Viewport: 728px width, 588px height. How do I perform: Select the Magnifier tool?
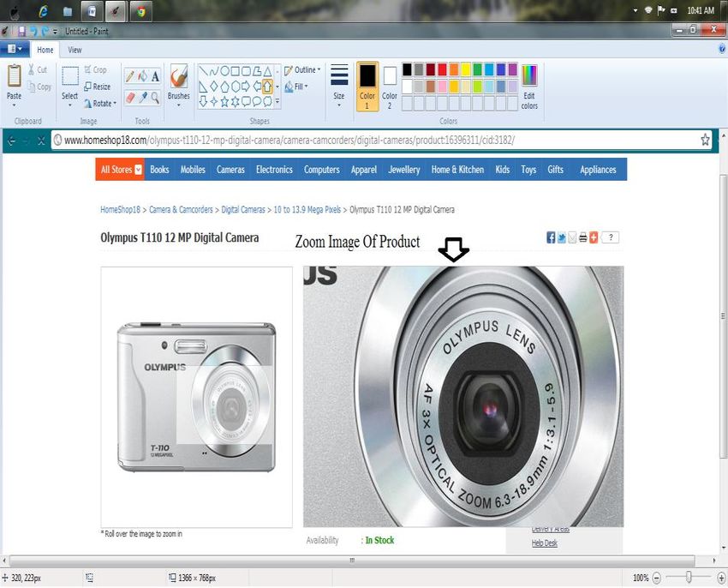click(155, 97)
